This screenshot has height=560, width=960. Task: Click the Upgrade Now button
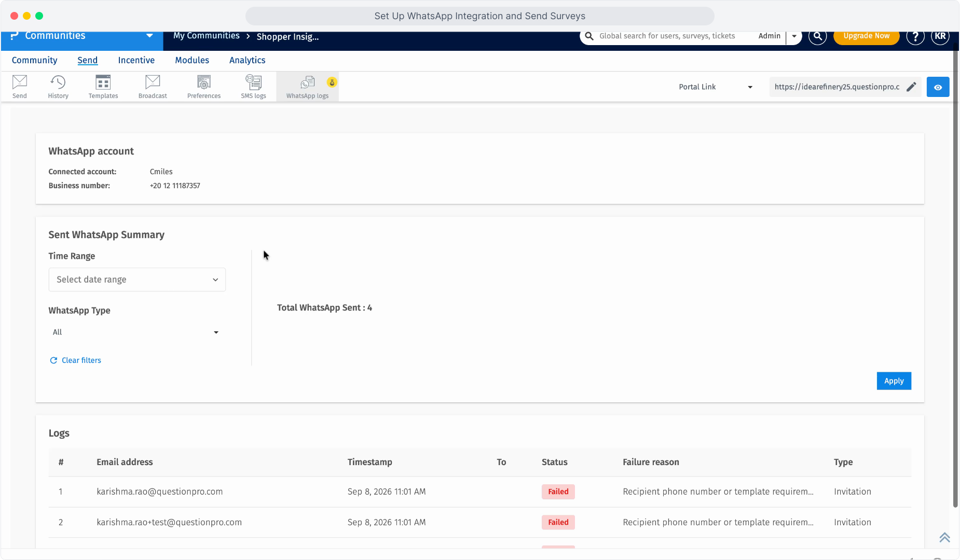866,36
